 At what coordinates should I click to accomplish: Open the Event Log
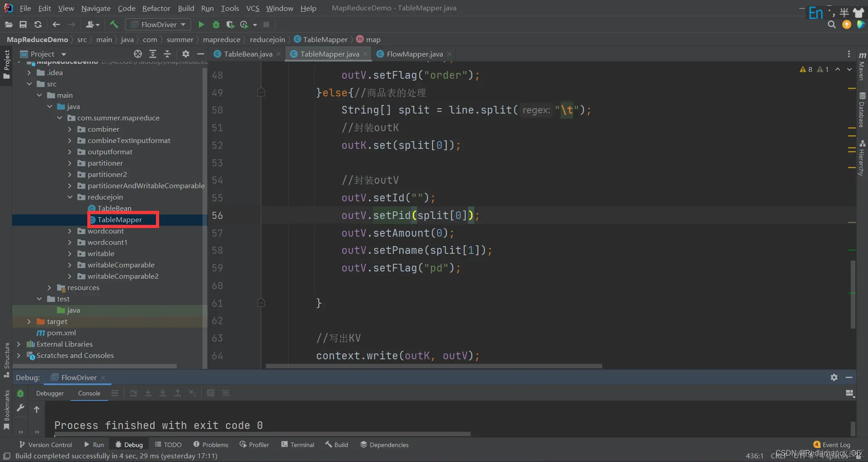[832, 445]
